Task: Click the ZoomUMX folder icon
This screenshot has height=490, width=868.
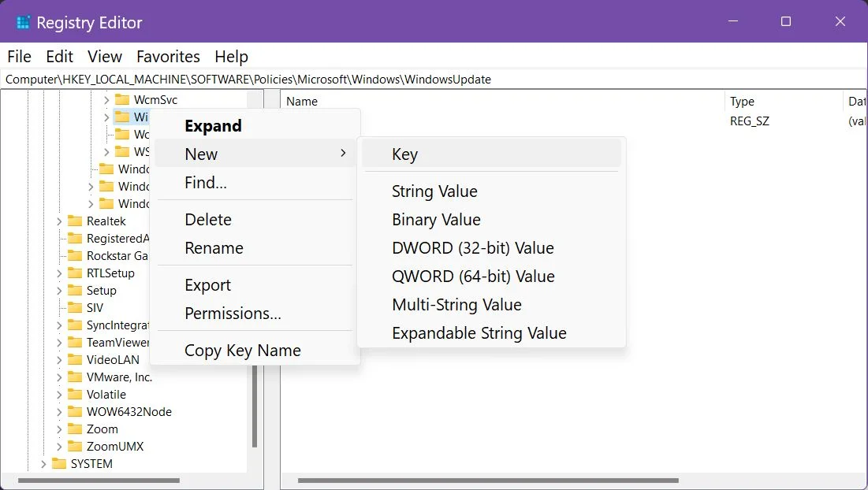Action: click(75, 447)
